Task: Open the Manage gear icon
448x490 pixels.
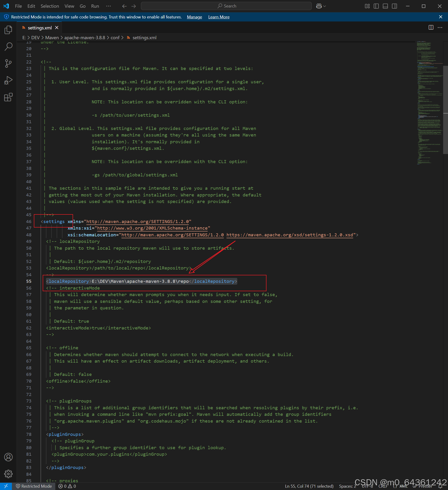Action: (x=8, y=474)
